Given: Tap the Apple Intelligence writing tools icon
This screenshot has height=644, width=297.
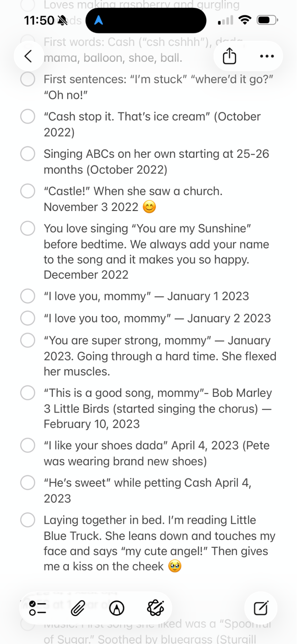Looking at the screenshot, I should pyautogui.click(x=155, y=608).
